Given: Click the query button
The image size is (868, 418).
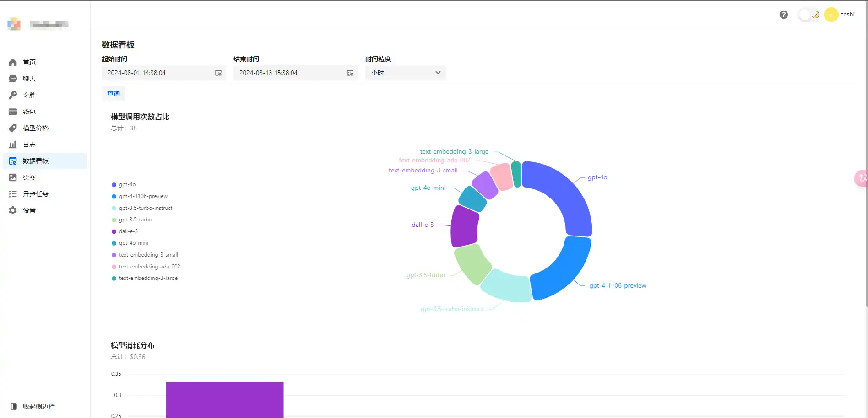Looking at the screenshot, I should click(x=114, y=94).
